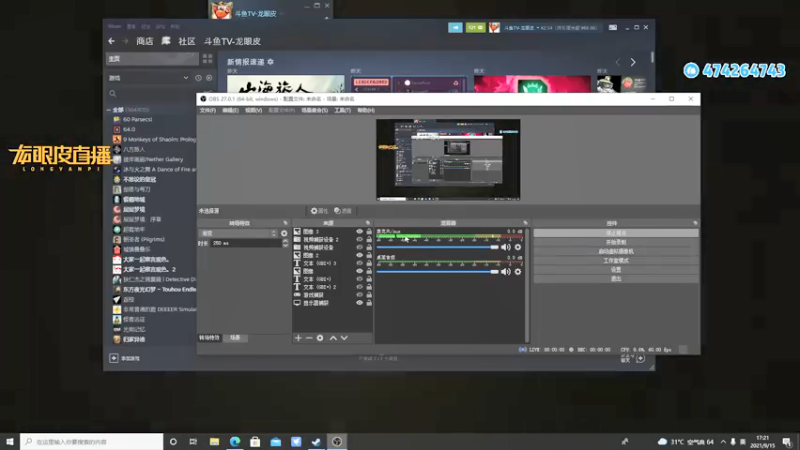Click microphone volume slider
Viewport: 800px width, 450px height.
(x=437, y=247)
